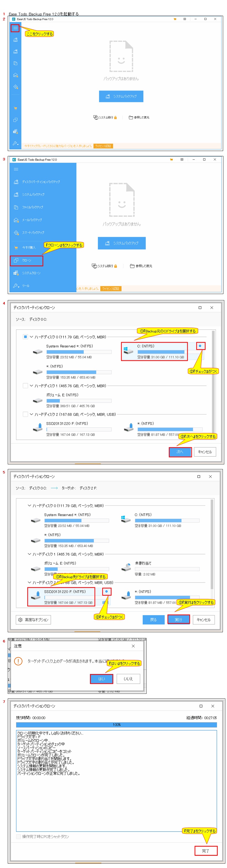Click システム移行 in expanded-sidebar window
This screenshot has height=868, width=227.
(x=105, y=266)
